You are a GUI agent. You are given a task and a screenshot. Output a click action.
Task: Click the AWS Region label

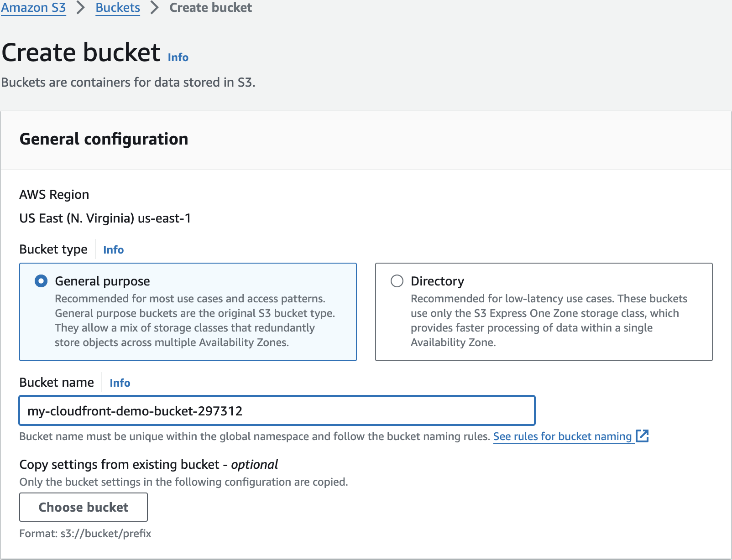coord(54,195)
